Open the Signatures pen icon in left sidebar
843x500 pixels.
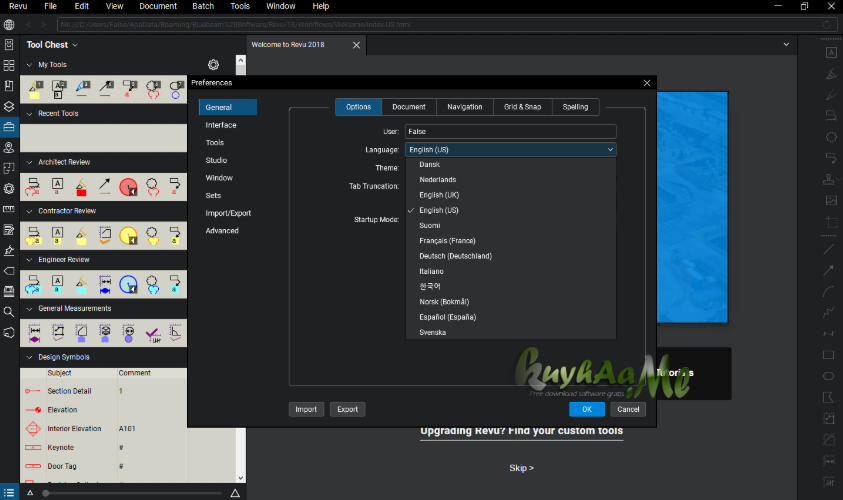pyautogui.click(x=9, y=251)
